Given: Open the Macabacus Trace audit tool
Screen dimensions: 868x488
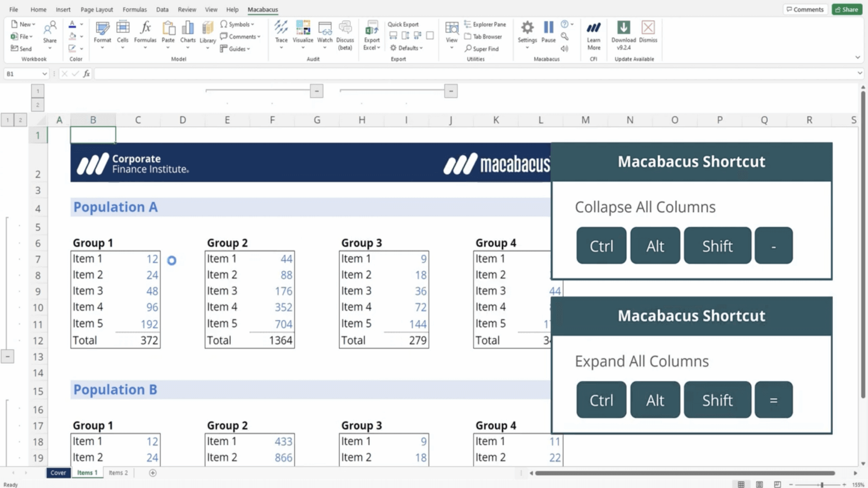Looking at the screenshot, I should 281,34.
